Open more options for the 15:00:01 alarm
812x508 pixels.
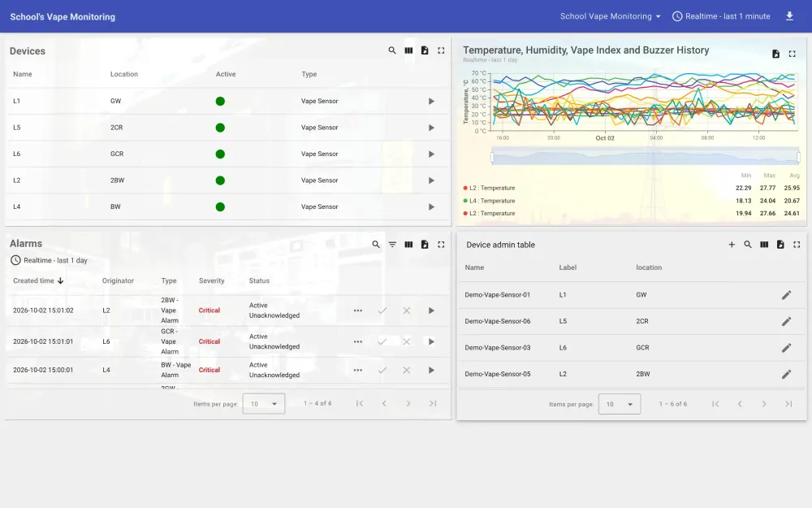pos(358,370)
